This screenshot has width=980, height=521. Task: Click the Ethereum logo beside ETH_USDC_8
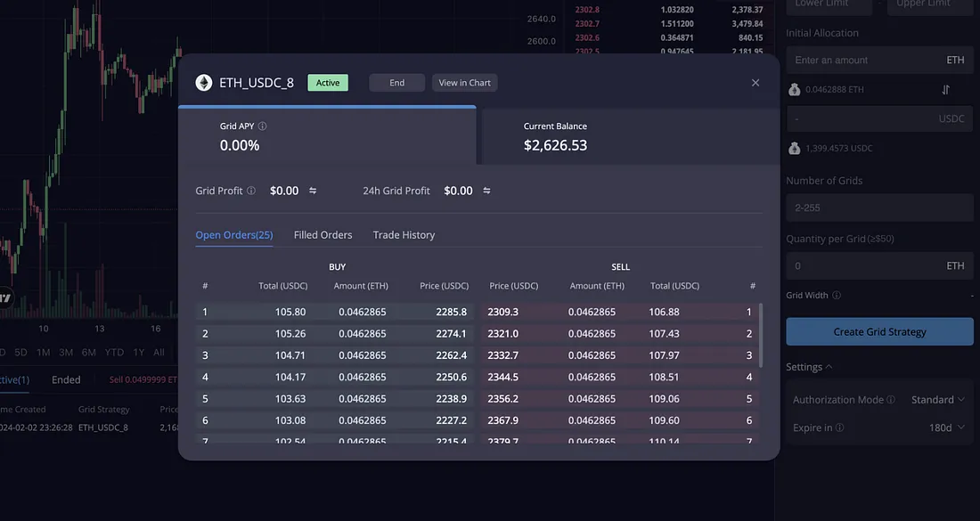click(204, 83)
